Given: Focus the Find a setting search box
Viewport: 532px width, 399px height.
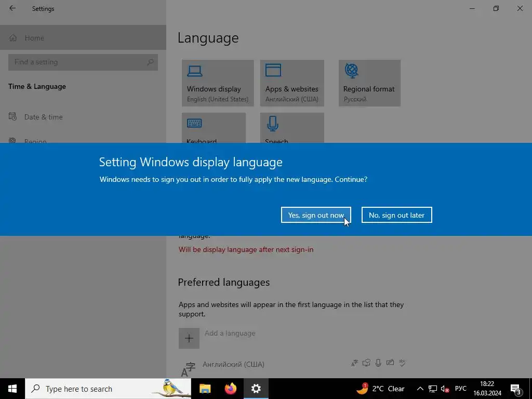Looking at the screenshot, I should (x=83, y=62).
